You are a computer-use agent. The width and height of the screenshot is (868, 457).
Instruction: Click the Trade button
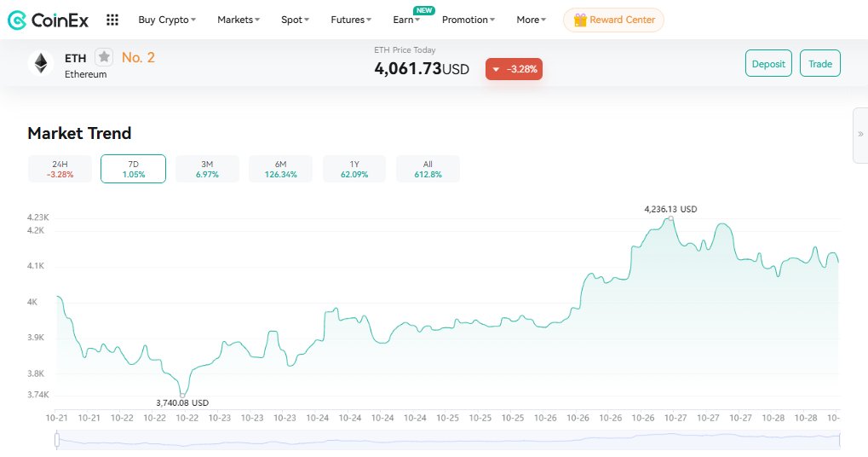[x=819, y=63]
